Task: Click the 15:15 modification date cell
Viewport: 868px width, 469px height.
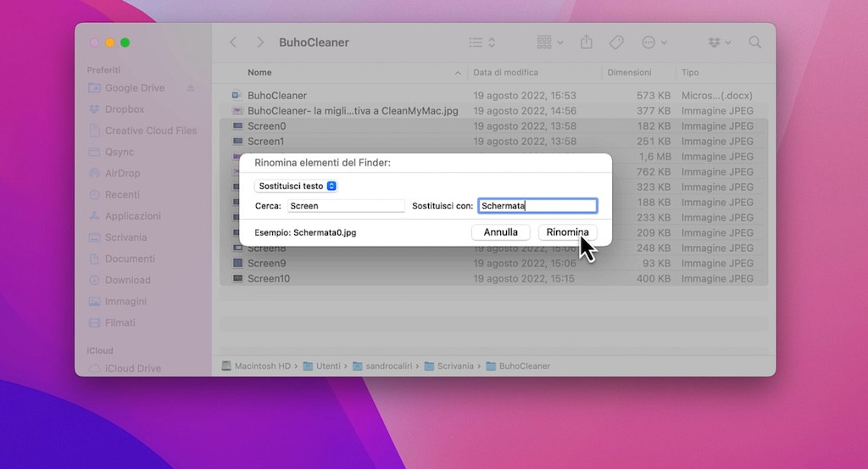Action: tap(523, 278)
